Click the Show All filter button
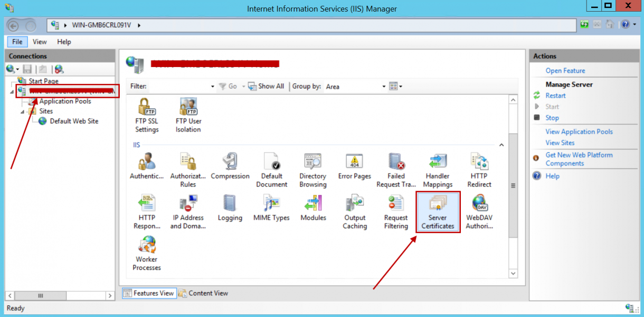Screen dimensions: 644x317 click(266, 87)
